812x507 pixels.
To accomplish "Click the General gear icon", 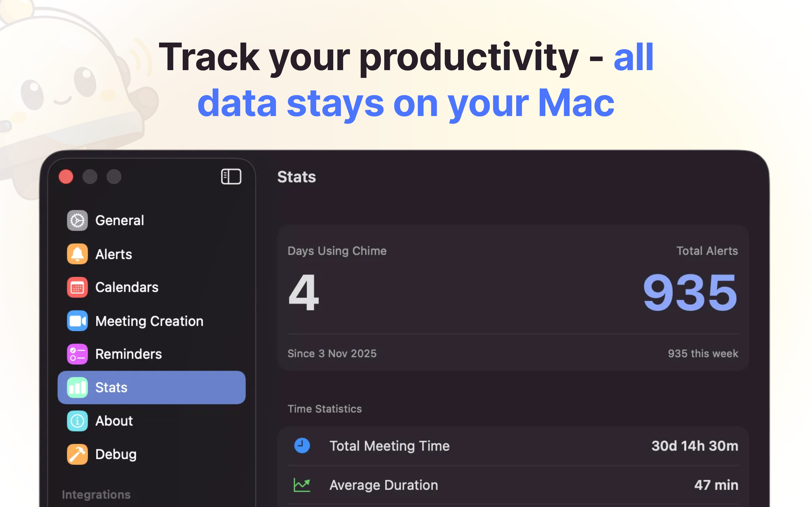I will coord(77,220).
